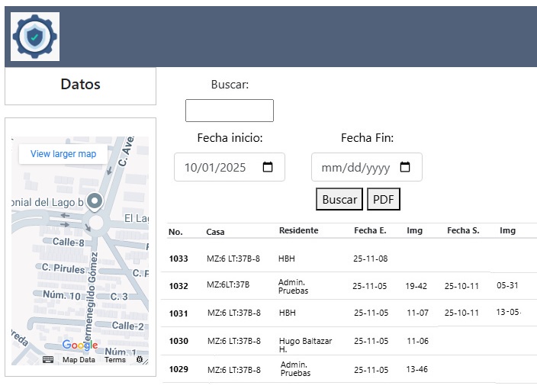Open calendar picker for Fecha Fin
This screenshot has height=392, width=537.
405,168
